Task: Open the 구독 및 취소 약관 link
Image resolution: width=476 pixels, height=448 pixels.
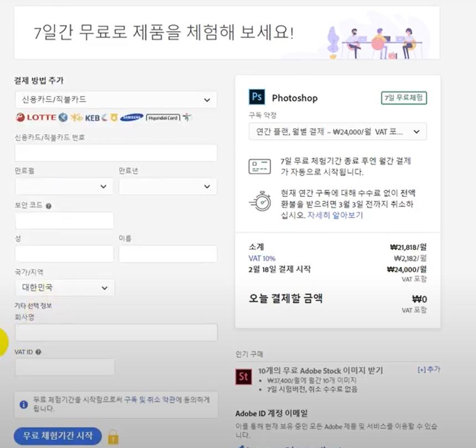Action: coord(150,399)
